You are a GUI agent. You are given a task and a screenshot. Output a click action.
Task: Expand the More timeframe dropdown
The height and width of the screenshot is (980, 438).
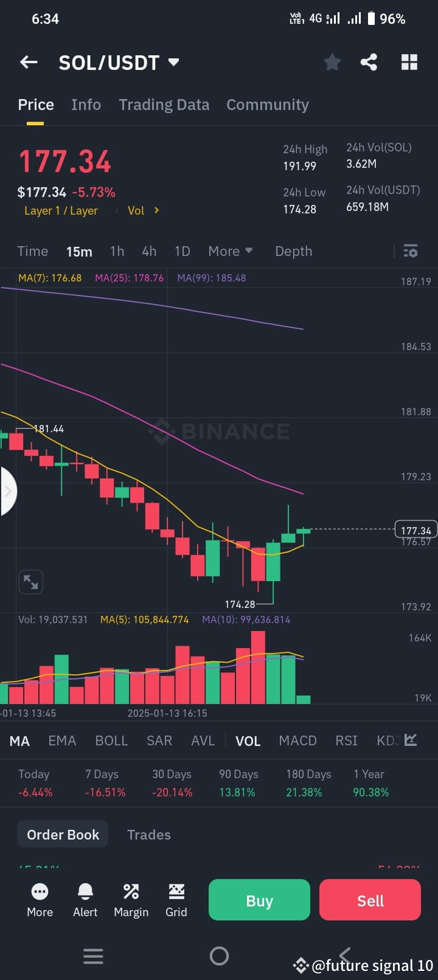(x=230, y=250)
